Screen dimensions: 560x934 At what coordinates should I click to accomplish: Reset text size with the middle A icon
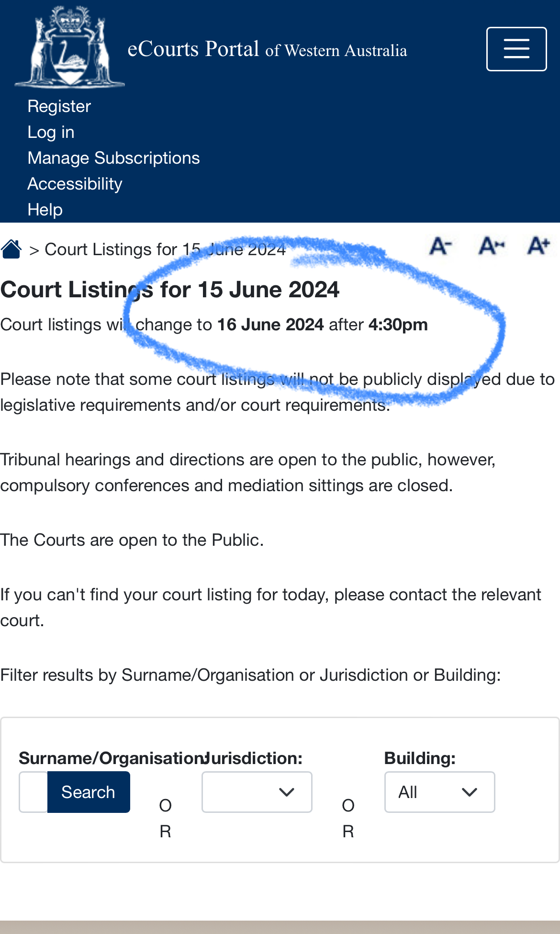coord(492,246)
